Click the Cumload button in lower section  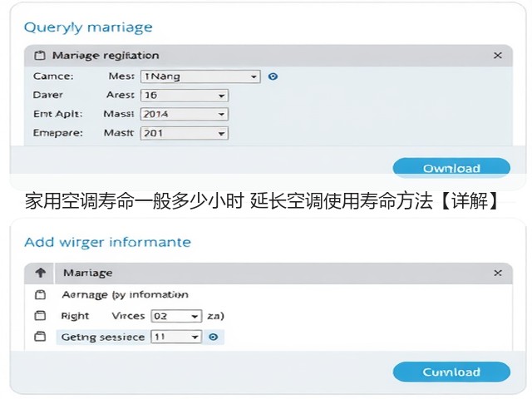click(451, 372)
